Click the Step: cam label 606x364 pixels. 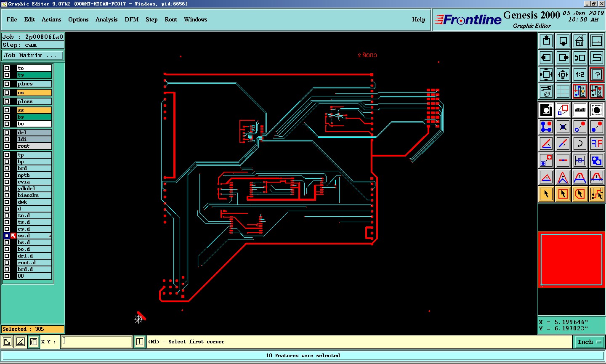coord(33,45)
